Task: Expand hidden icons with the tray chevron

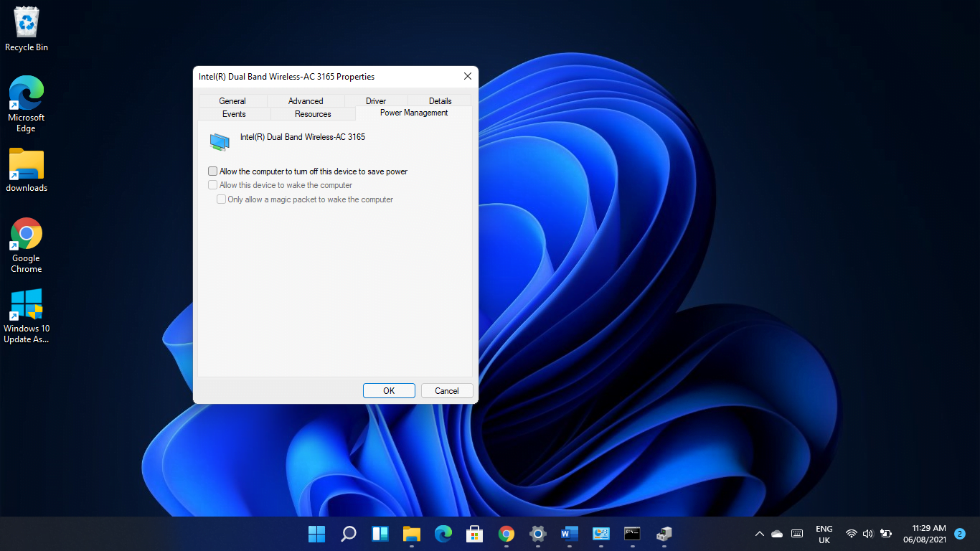Action: tap(759, 534)
